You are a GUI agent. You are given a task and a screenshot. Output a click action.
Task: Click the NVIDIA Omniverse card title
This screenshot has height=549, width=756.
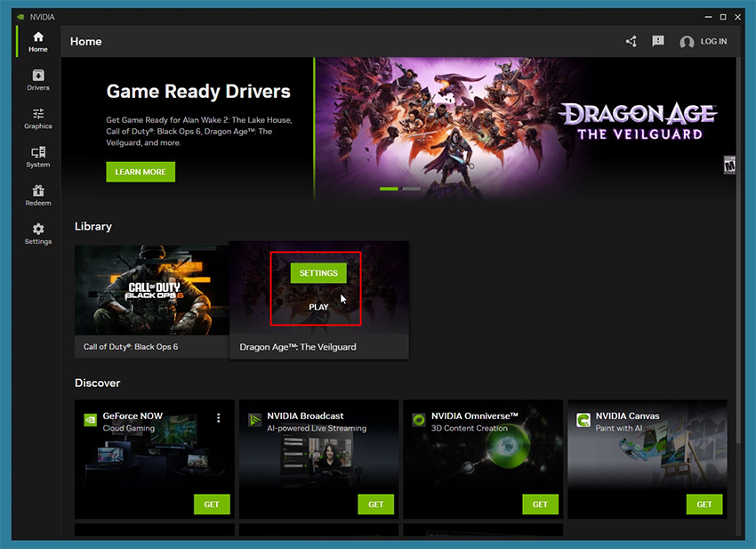coord(474,416)
